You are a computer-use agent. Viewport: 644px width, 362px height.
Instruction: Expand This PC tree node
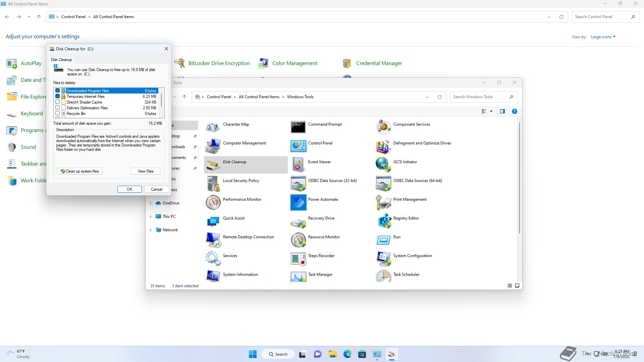pyautogui.click(x=151, y=217)
